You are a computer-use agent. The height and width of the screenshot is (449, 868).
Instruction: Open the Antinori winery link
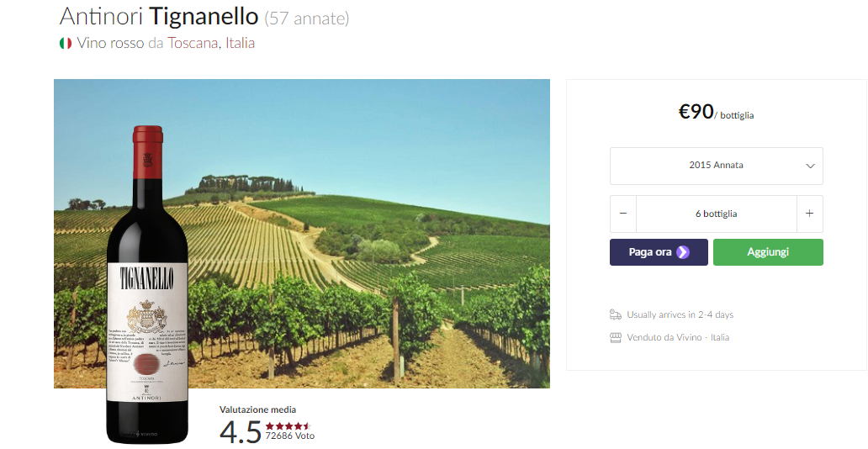pos(101,16)
